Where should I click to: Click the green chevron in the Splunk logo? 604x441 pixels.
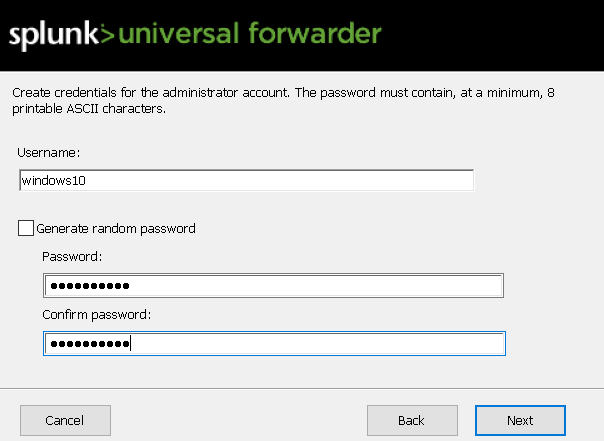tap(108, 36)
